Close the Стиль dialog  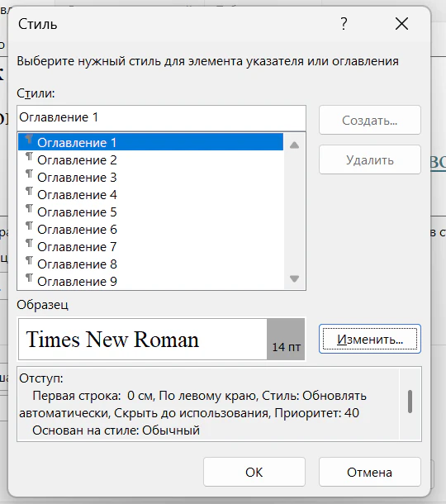[x=401, y=24]
